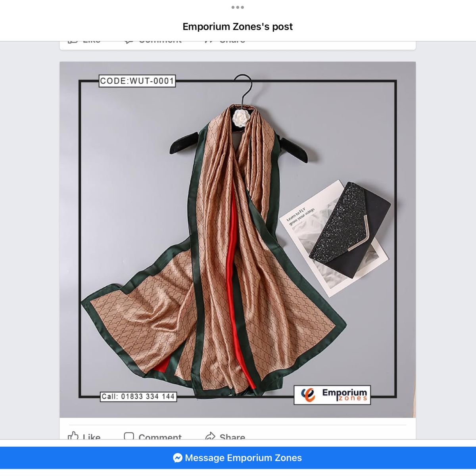
Task: Click the Message Emporium Zones button
Action: pos(238,458)
